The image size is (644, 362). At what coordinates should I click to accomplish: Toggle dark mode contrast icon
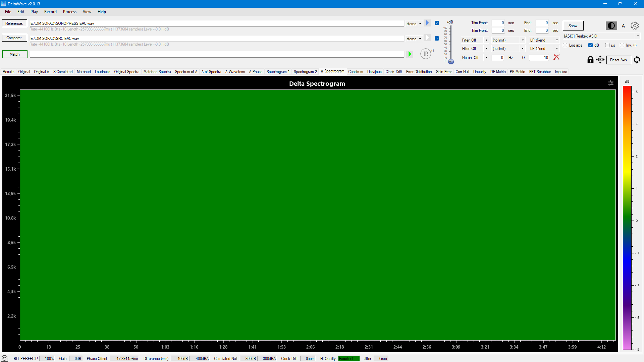[611, 26]
